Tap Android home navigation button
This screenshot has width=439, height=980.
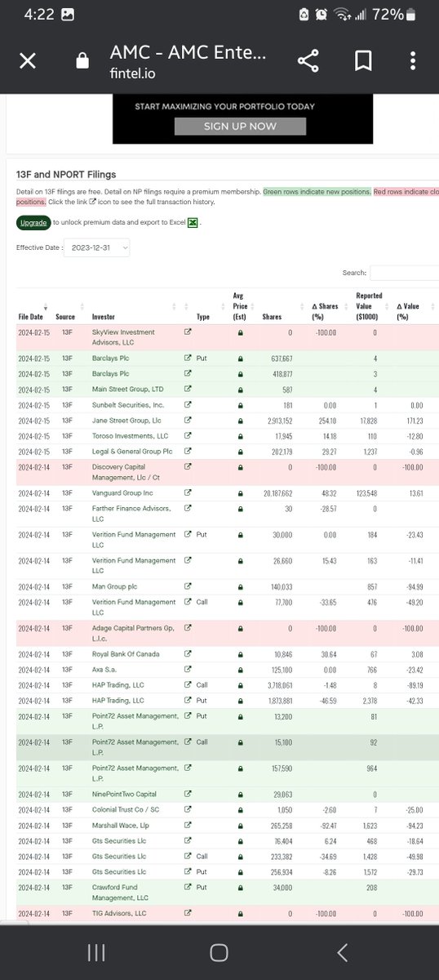(219, 951)
